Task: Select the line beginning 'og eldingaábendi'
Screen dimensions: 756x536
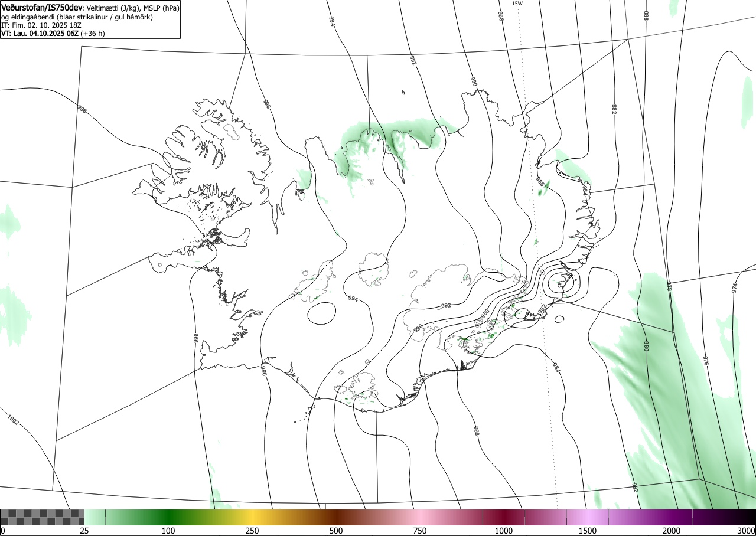Action: 77,17
